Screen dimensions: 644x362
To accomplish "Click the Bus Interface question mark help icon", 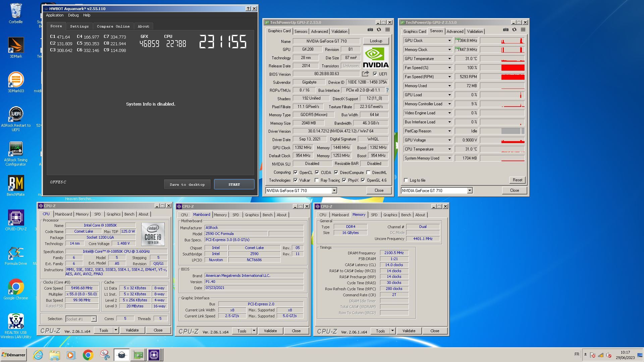I will coord(387,90).
